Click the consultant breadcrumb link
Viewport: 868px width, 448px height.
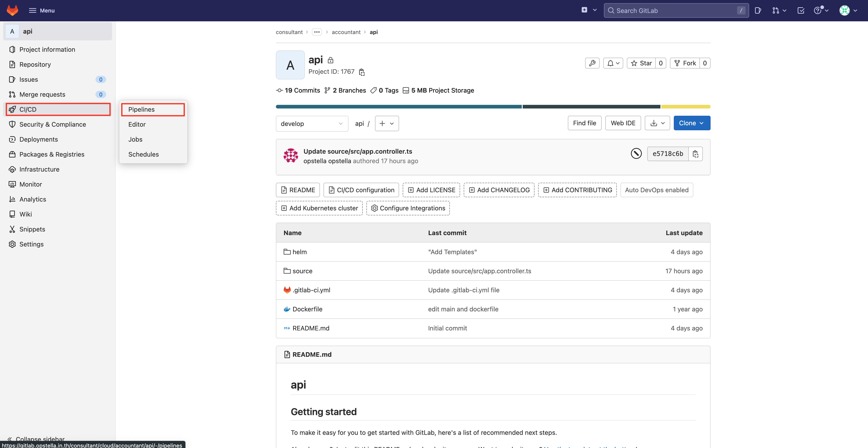point(289,32)
